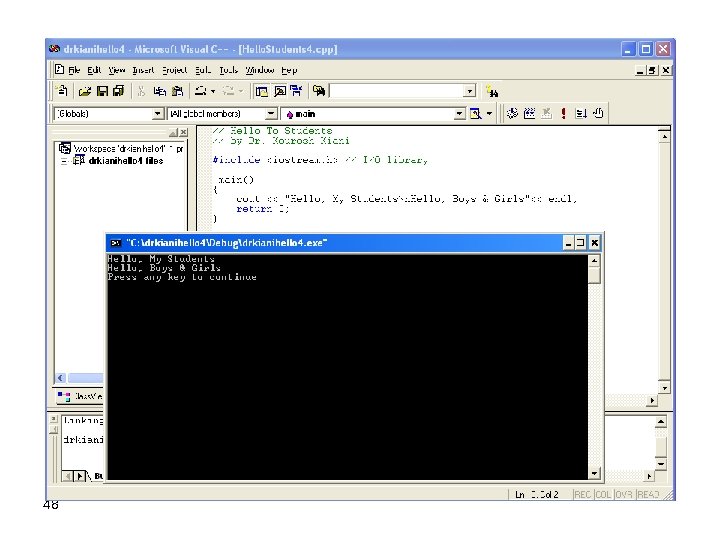Screen dimensions: 720x540
Task: Click the WizardBar actions wand icon
Action: pos(476,113)
